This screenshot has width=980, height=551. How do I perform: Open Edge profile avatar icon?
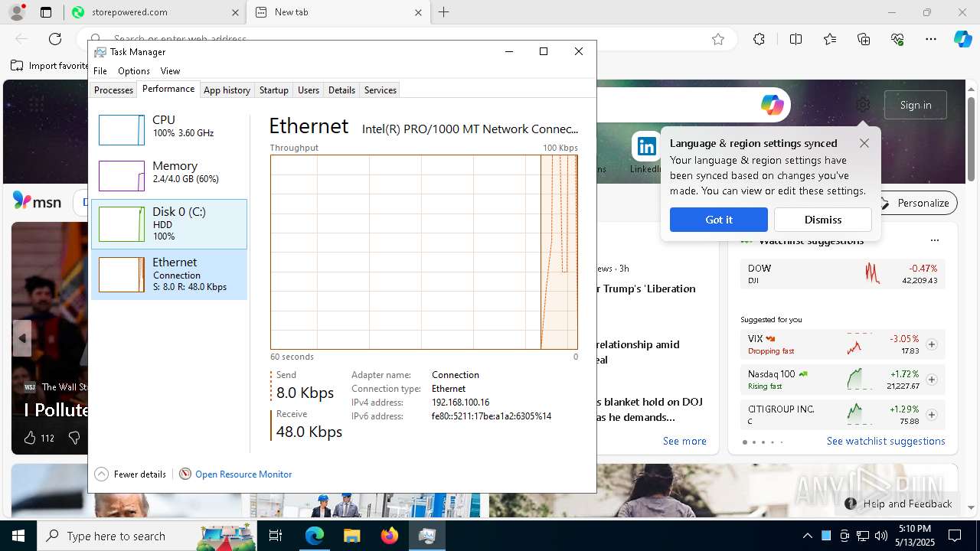click(x=16, y=12)
